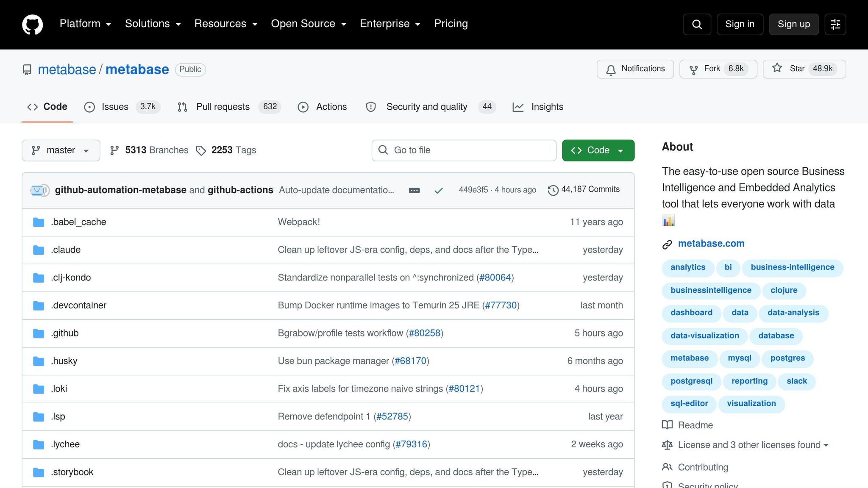Open the master branch selector dropdown
The width and height of the screenshot is (868, 488).
[61, 150]
